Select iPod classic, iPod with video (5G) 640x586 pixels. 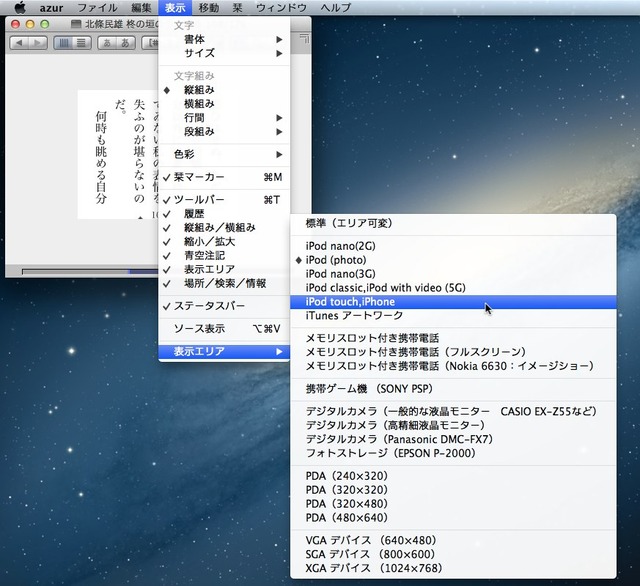click(x=453, y=288)
